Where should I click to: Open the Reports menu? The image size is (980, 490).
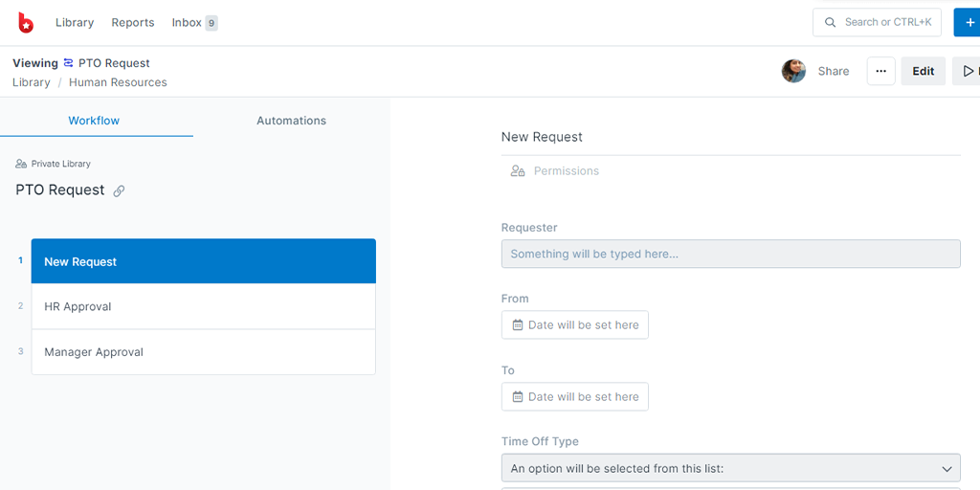pyautogui.click(x=132, y=23)
